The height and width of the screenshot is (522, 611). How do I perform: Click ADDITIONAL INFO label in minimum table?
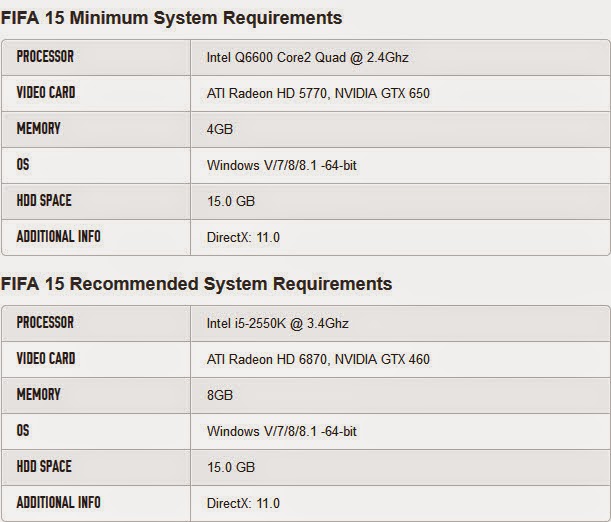[x=58, y=236]
